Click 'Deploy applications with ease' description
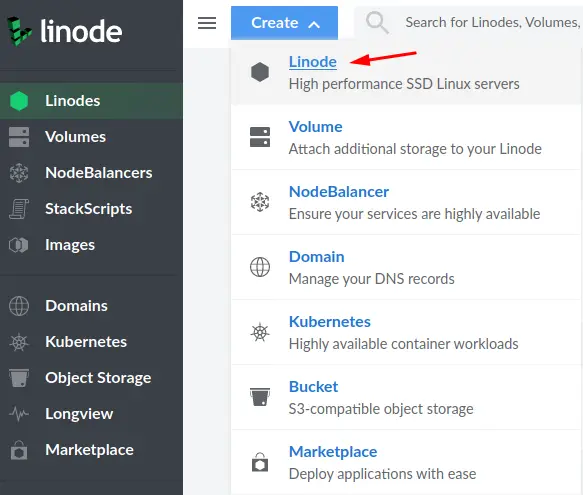 tap(383, 474)
